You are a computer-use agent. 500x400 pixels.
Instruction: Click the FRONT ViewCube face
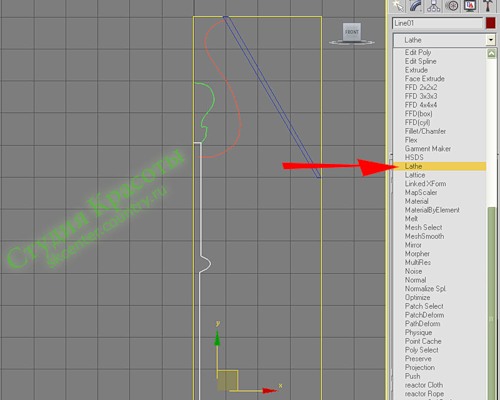pos(352,32)
